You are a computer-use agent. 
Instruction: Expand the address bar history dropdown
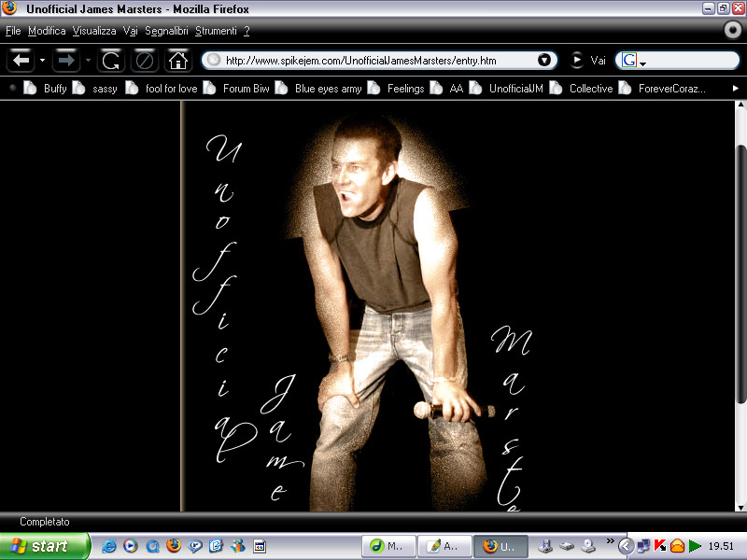[x=544, y=60]
